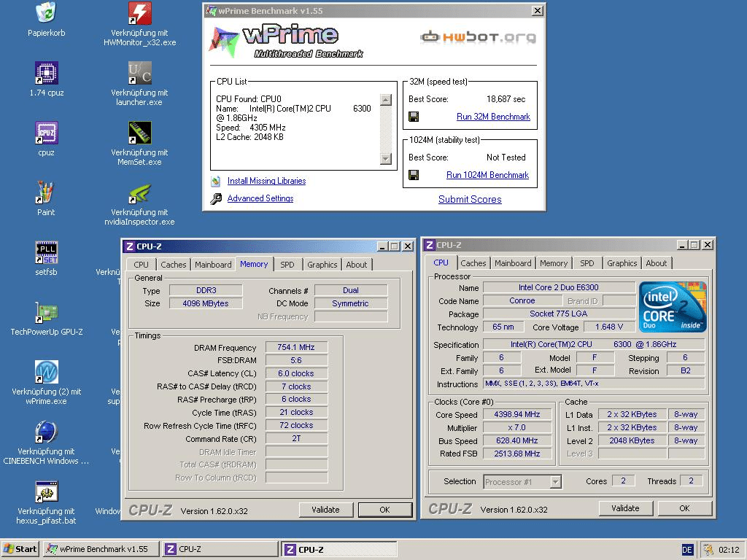Image resolution: width=747 pixels, height=560 pixels.
Task: Click Advanced Settings link
Action: pyautogui.click(x=260, y=198)
